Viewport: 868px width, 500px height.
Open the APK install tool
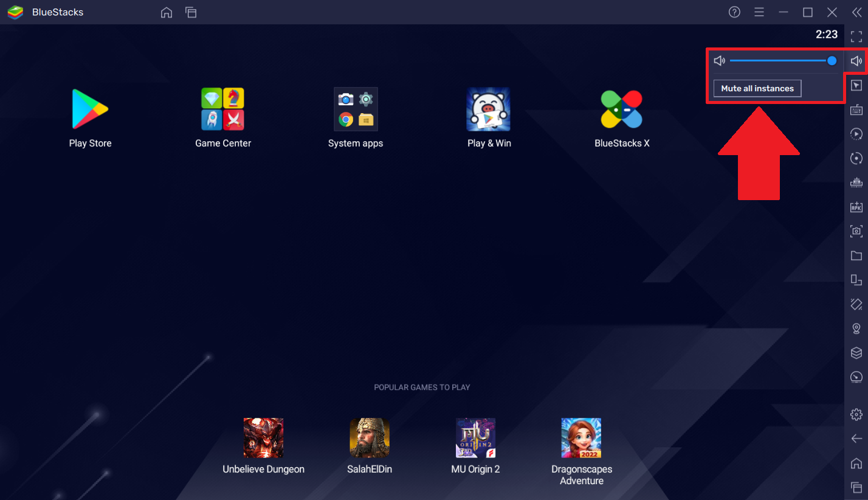tap(856, 207)
